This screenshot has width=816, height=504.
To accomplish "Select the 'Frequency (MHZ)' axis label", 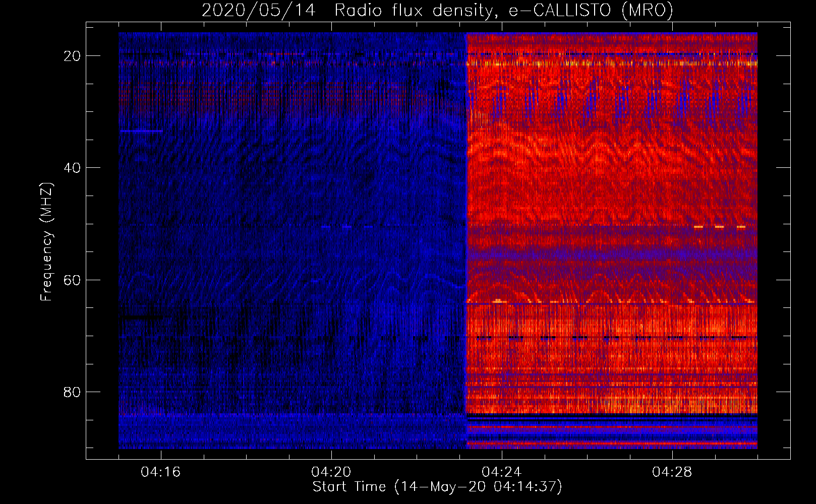I will tap(46, 242).
